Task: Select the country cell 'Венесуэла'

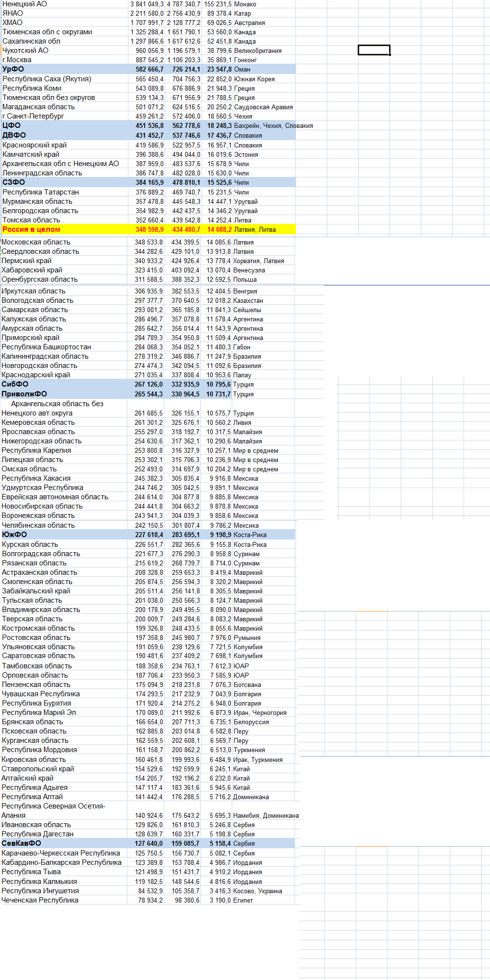Action: pyautogui.click(x=249, y=270)
